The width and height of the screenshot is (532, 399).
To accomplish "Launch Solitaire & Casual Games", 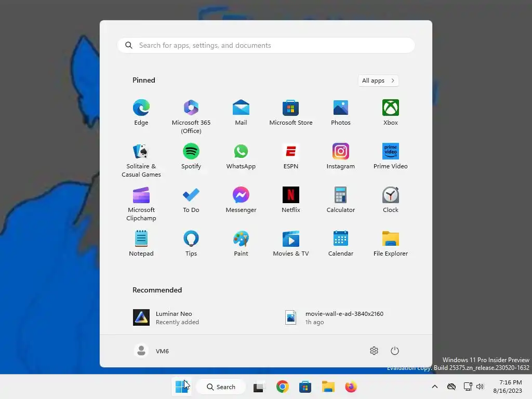I will pos(141,161).
